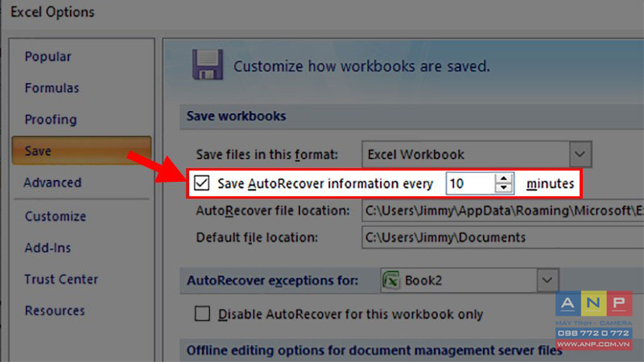Expand the Save files format dropdown arrow

[x=580, y=154]
